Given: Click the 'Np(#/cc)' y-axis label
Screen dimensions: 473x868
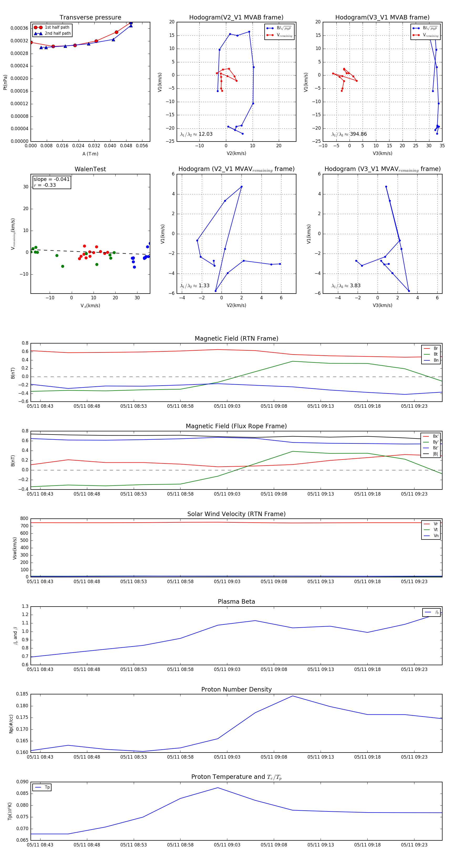Looking at the screenshot, I should point(11,724).
